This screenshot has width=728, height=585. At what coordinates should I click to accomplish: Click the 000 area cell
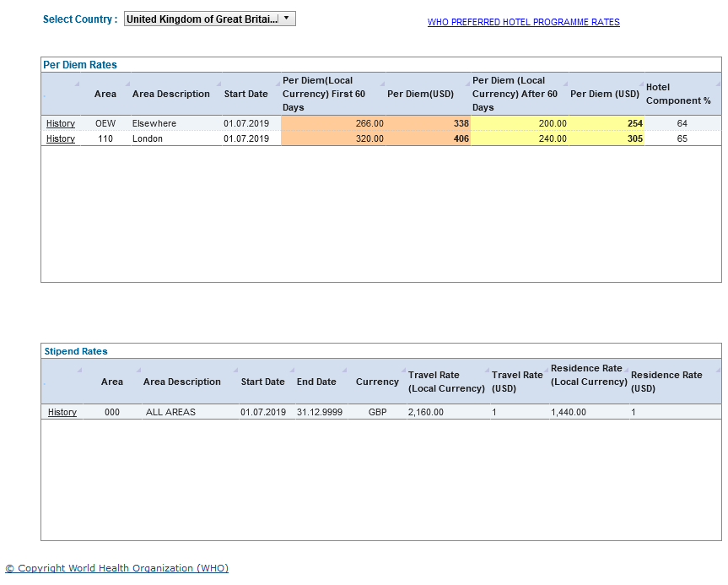112,412
